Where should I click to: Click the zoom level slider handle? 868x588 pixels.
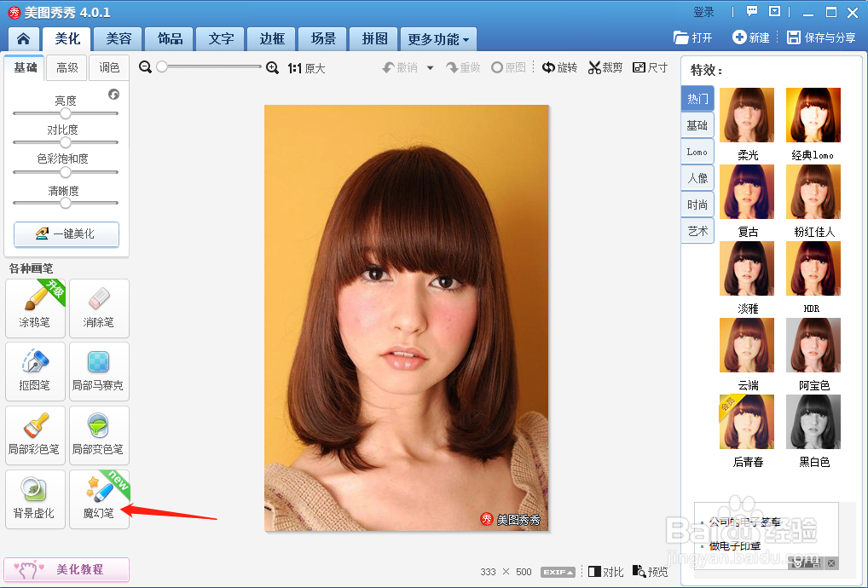pos(162,67)
